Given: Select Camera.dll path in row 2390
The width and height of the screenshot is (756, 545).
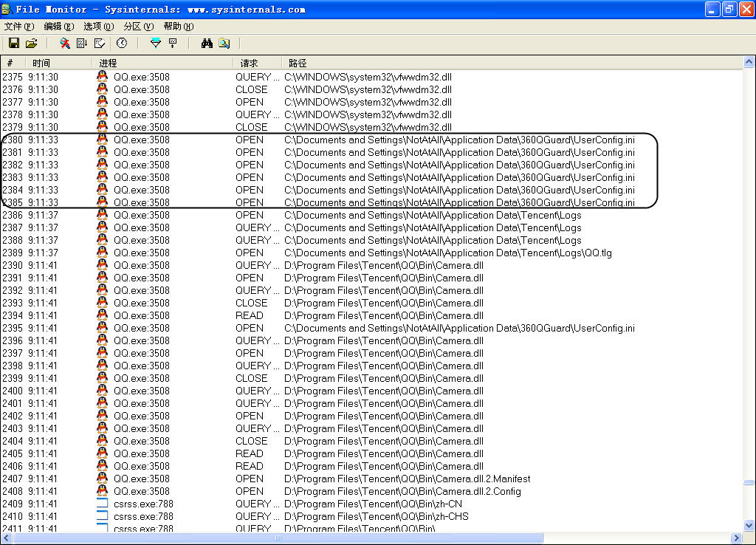Looking at the screenshot, I should click(x=384, y=265).
